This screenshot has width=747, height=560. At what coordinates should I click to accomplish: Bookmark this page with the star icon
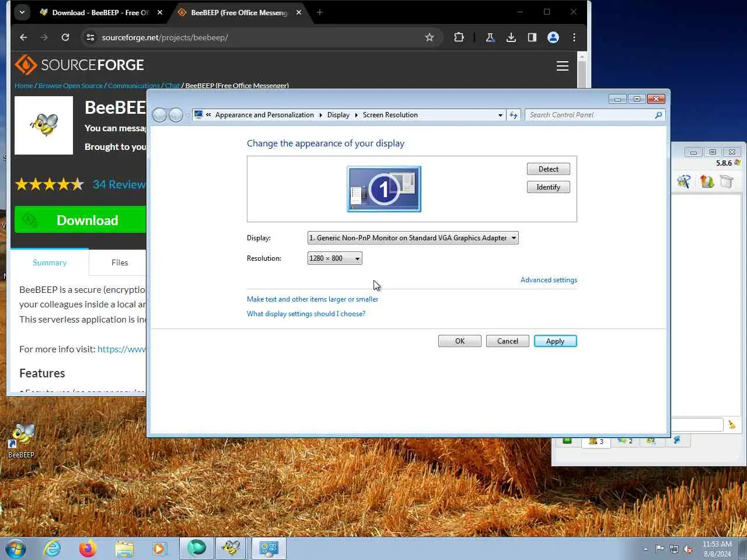(430, 37)
